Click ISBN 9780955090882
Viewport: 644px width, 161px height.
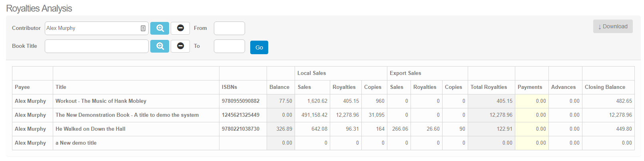click(240, 101)
